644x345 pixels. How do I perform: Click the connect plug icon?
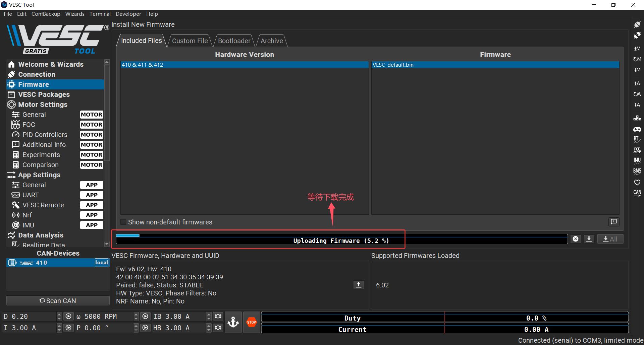637,24
